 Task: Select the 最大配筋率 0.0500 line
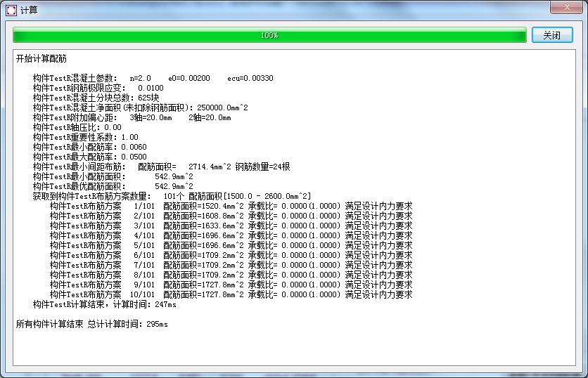click(89, 157)
